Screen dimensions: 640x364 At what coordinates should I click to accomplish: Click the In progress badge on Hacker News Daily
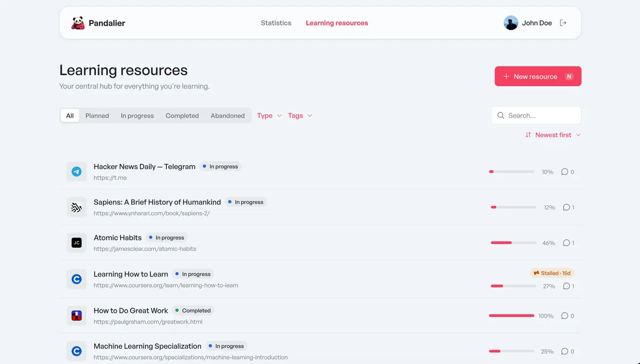(x=220, y=167)
